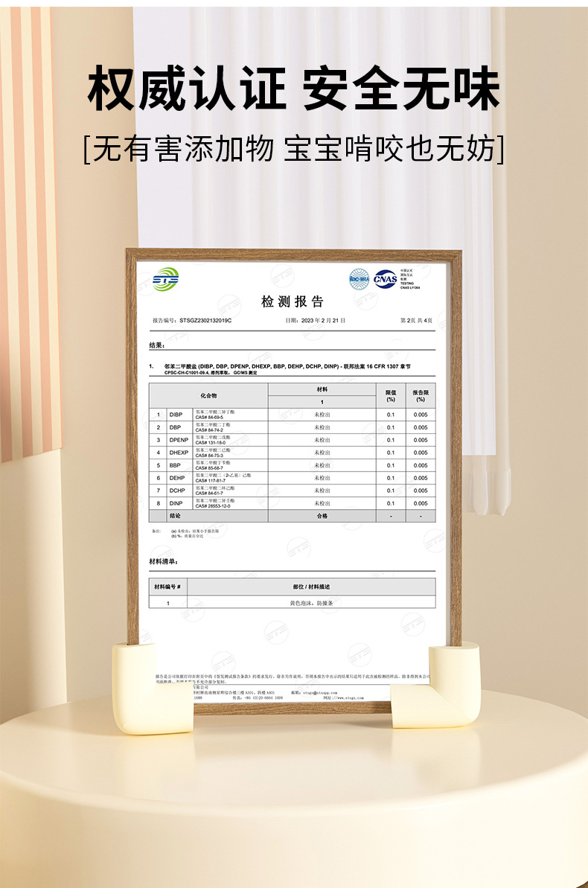
Task: Click CAS# 28553-12-0 in the DINP row
Action: click(212, 505)
